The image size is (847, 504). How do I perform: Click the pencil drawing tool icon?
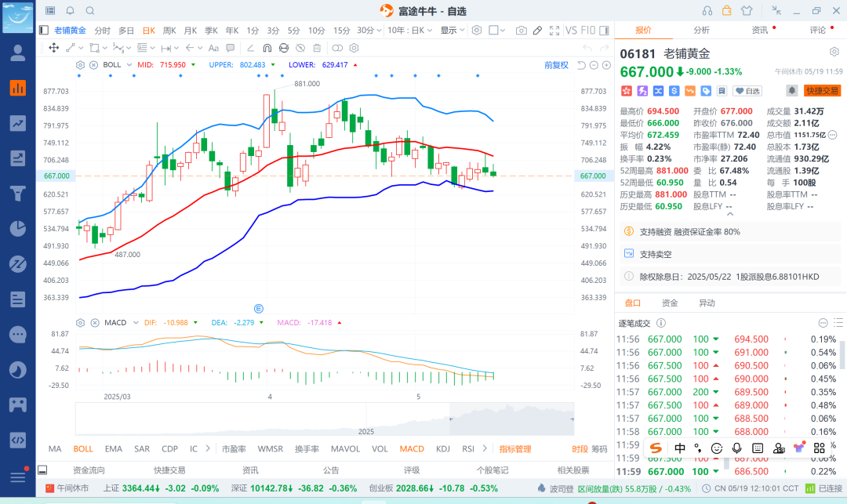click(x=538, y=31)
